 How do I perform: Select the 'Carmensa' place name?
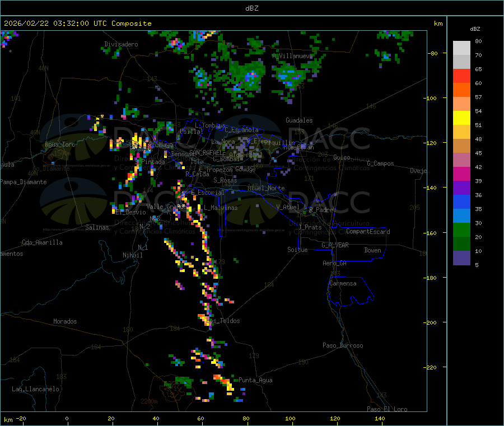coord(343,283)
